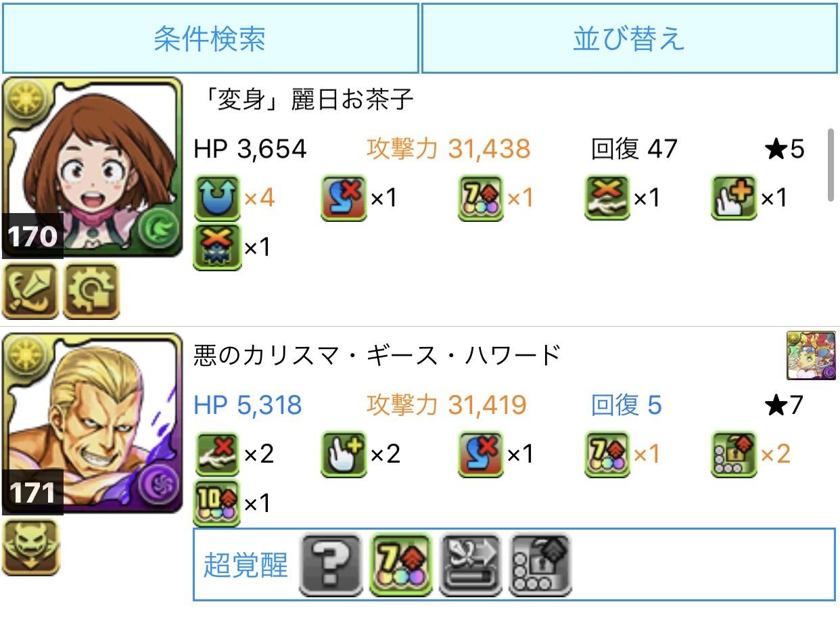Open the assist monster thumbnail beside Geese
This screenshot has width=840, height=625.
811,356
